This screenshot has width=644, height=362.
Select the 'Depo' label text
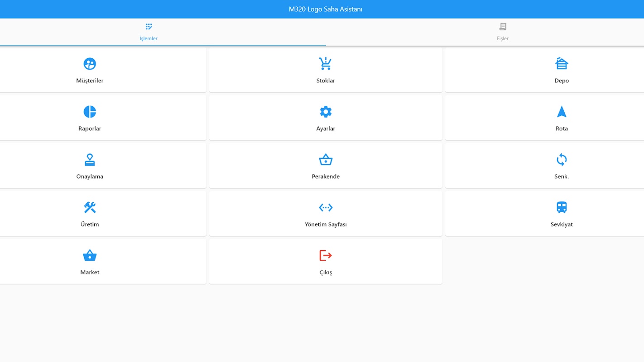(x=562, y=81)
